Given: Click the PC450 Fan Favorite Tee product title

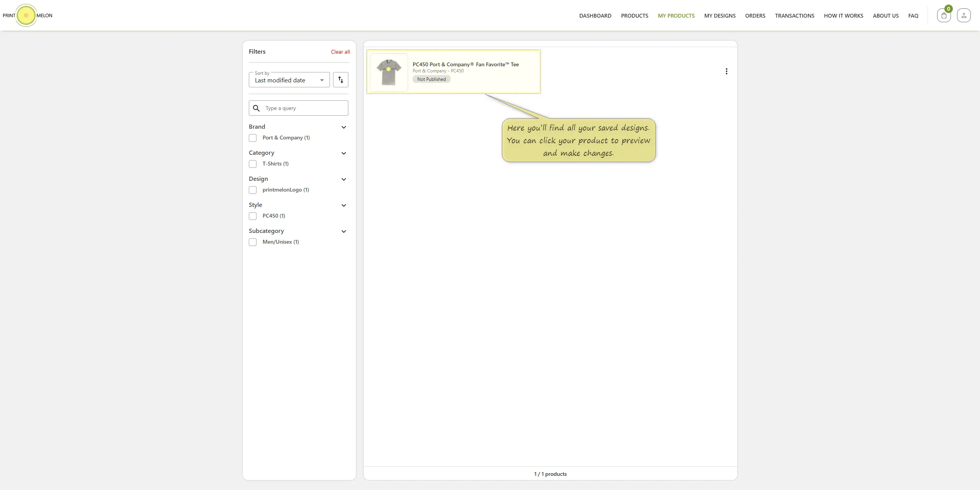Looking at the screenshot, I should [x=465, y=64].
